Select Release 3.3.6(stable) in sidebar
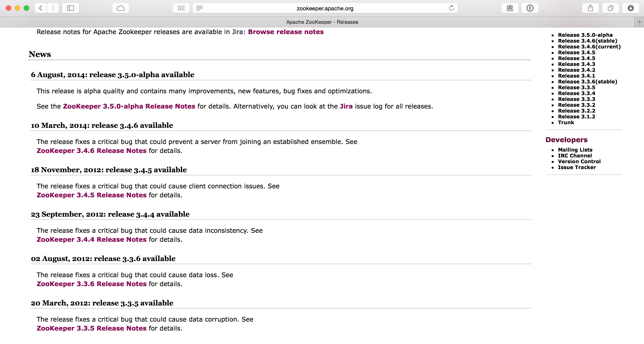 pos(587,82)
